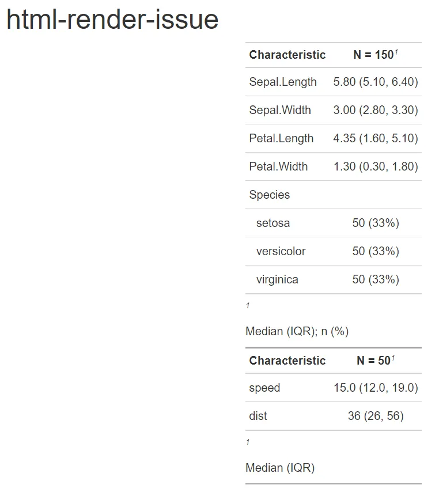This screenshot has width=439, height=504.
Task: Select the versicolor species row
Action: point(281,251)
